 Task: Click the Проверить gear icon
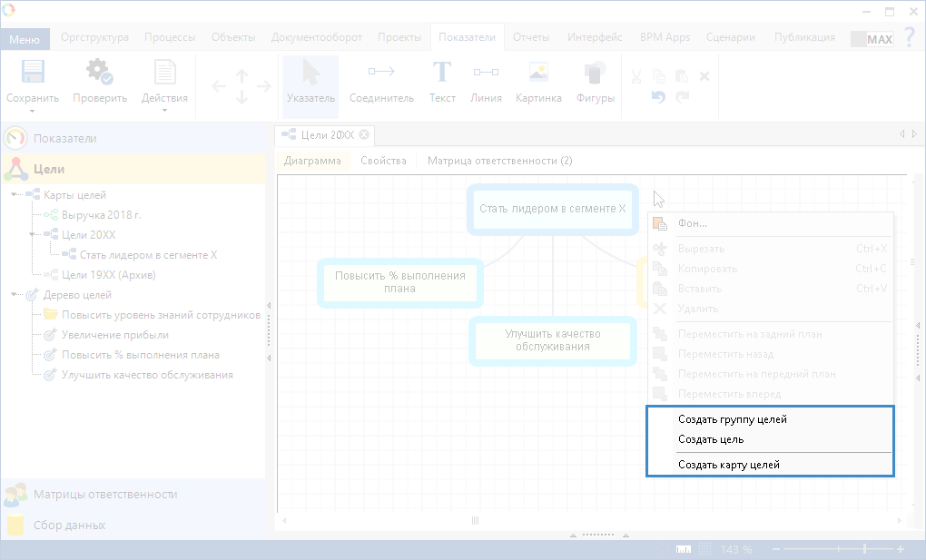tap(99, 74)
